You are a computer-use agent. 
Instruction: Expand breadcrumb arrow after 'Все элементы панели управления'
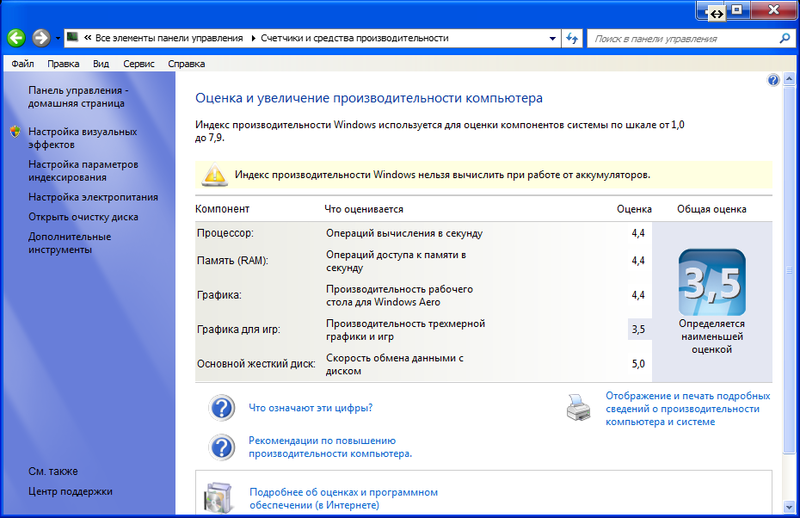pos(252,38)
